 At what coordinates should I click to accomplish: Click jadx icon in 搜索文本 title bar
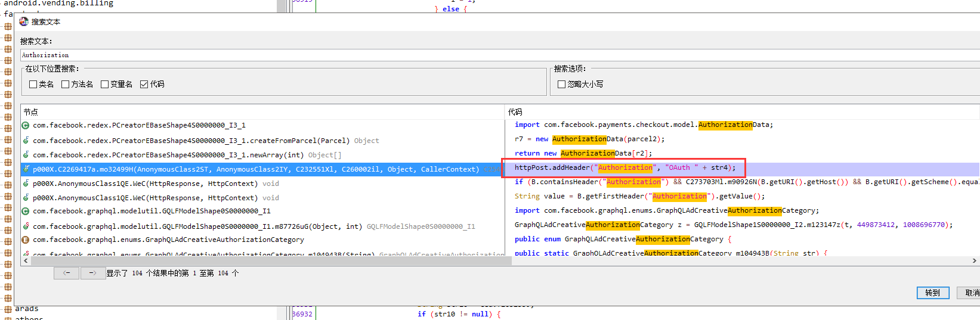point(24,21)
